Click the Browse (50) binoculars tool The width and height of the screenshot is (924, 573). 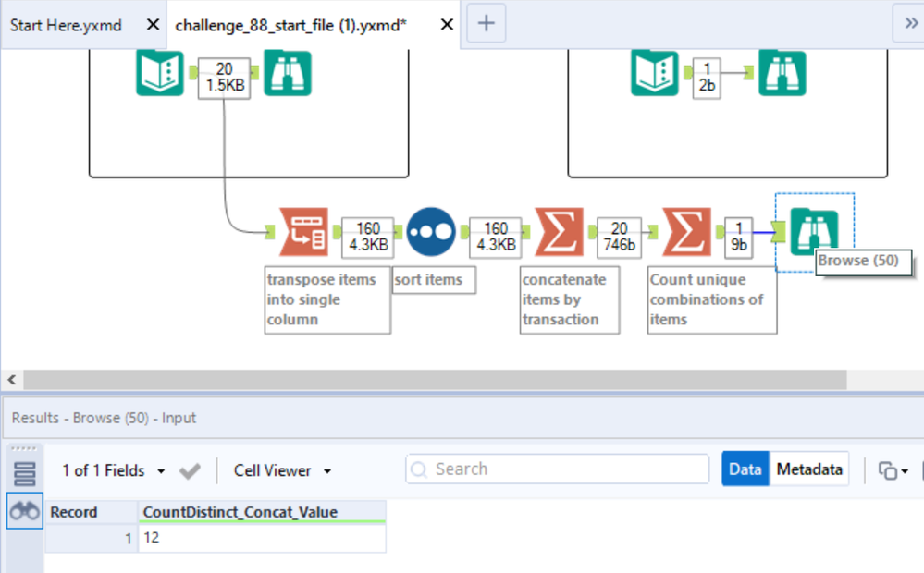(815, 231)
